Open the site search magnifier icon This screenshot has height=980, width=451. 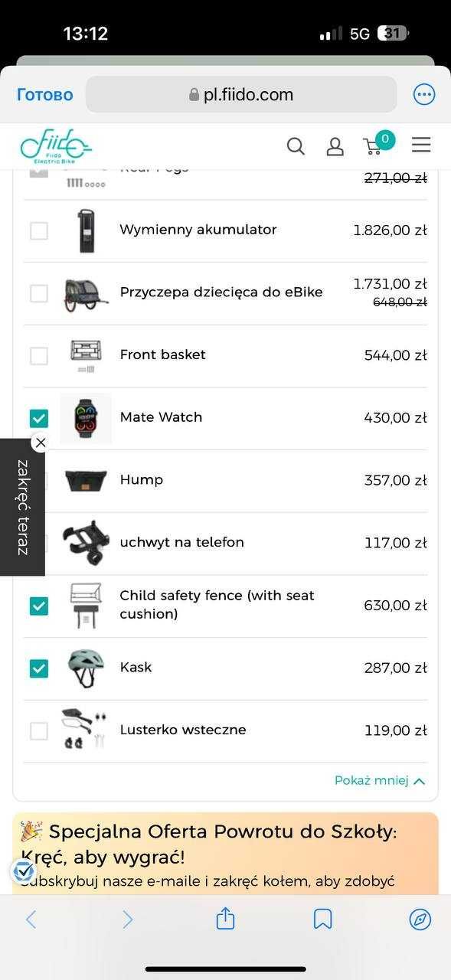click(296, 146)
